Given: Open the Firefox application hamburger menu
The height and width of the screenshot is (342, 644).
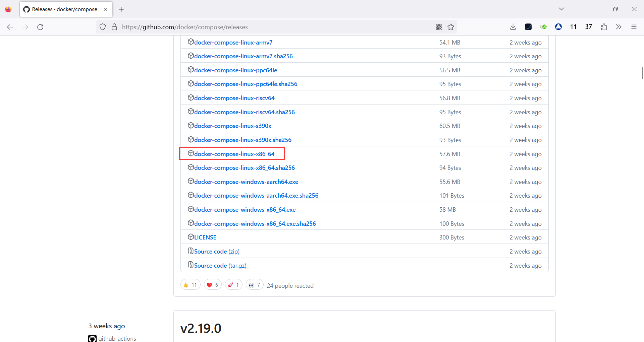Looking at the screenshot, I should click(x=634, y=27).
